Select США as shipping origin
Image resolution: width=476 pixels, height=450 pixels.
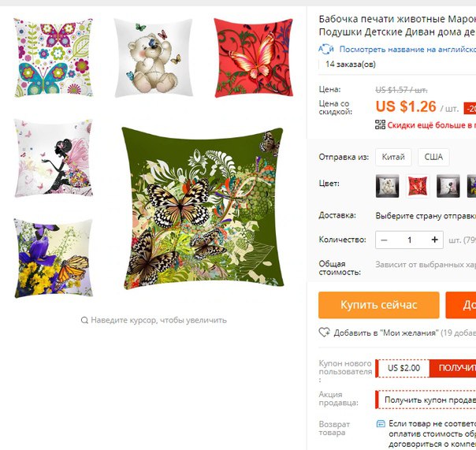click(x=433, y=157)
